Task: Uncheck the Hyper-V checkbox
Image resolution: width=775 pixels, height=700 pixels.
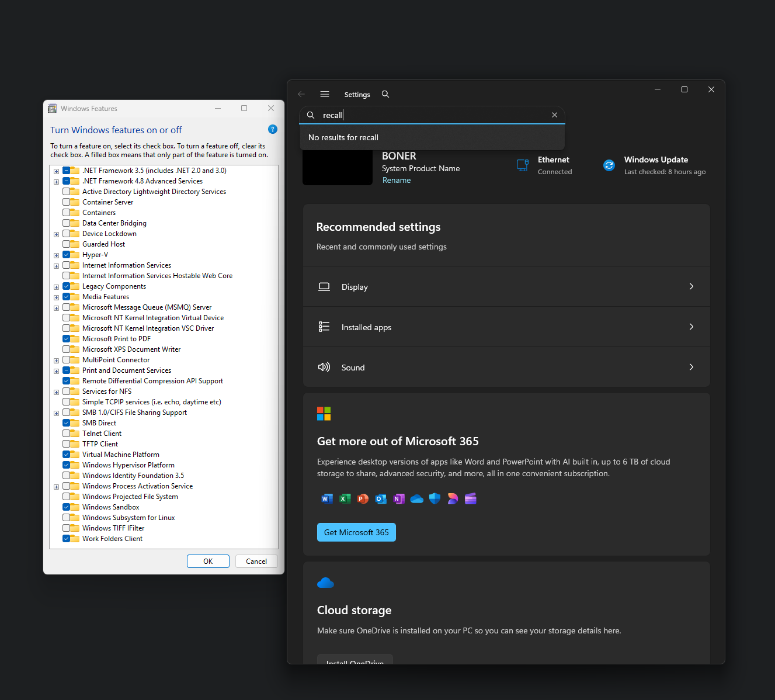Action: point(66,255)
